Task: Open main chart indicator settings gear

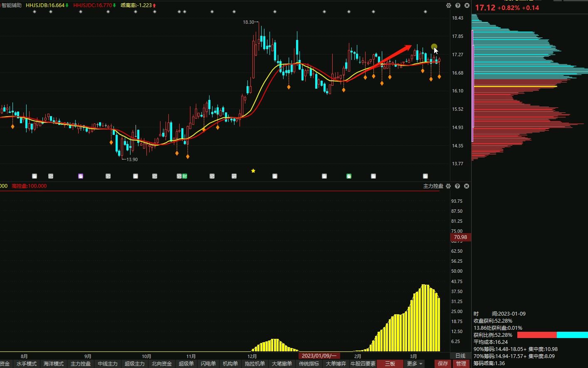Action: [448, 5]
